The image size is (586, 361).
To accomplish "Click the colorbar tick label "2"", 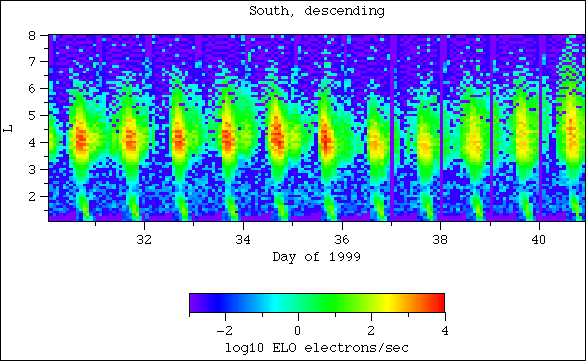I will [x=371, y=331].
